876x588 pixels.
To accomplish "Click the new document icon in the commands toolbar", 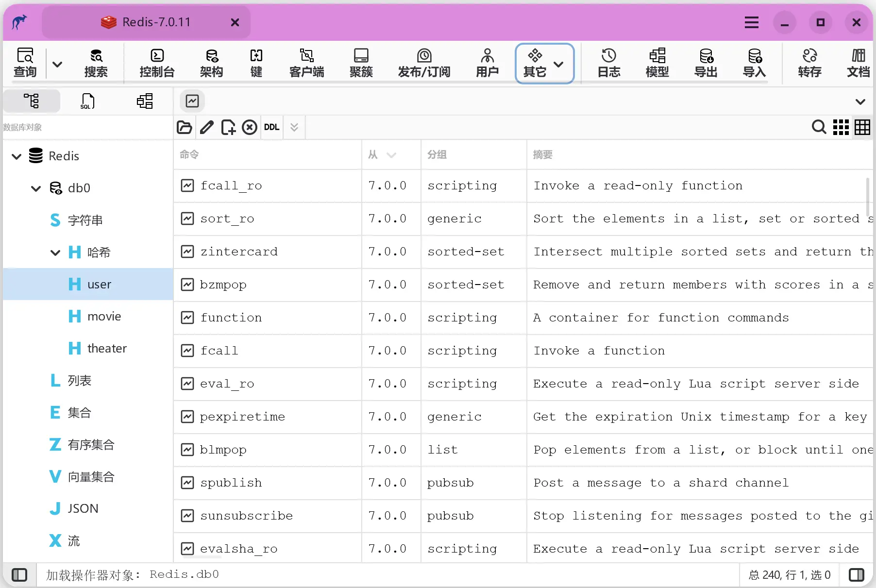I will [228, 127].
